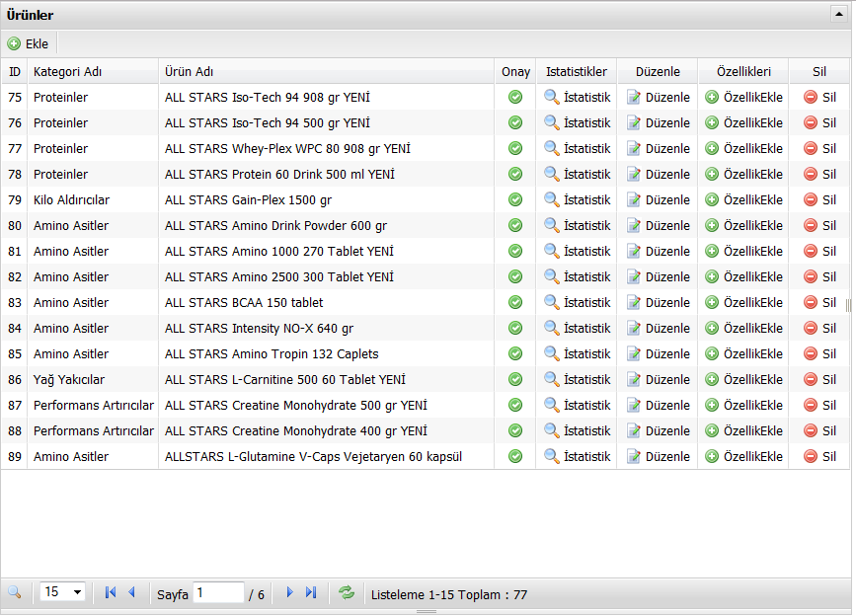Toggle Onay checkmark for product ID 89
This screenshot has height=616, width=856.
pyautogui.click(x=515, y=456)
